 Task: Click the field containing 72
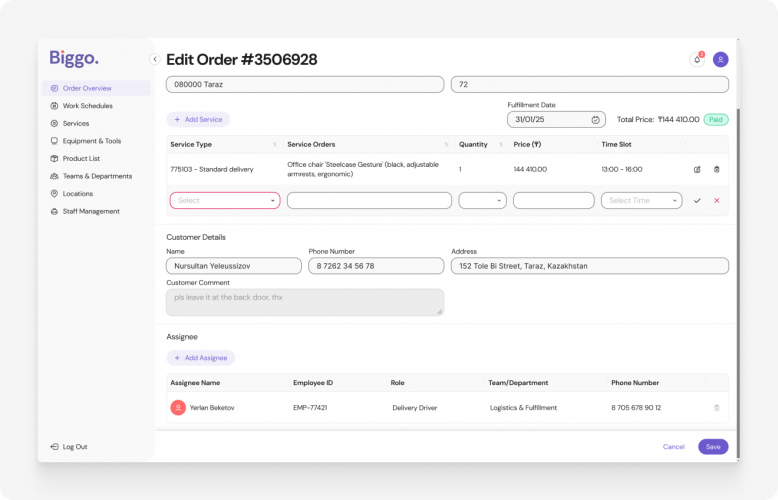coord(589,84)
